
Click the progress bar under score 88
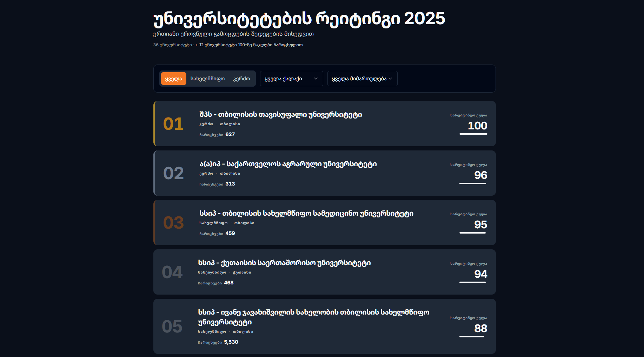click(472, 337)
